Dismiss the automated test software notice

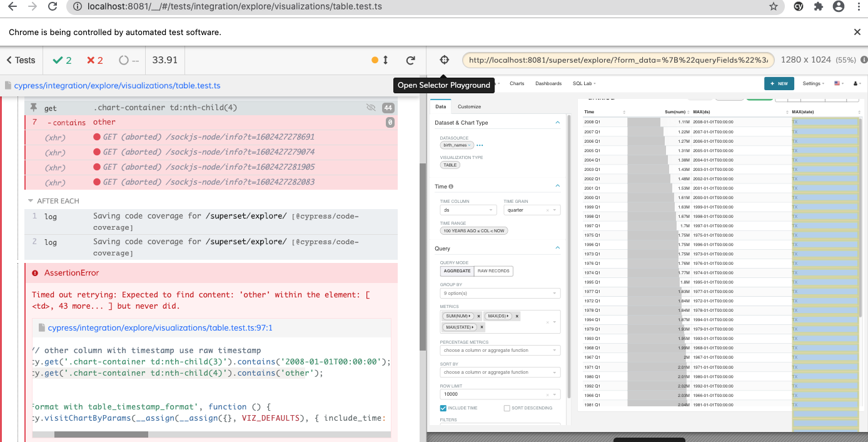(857, 32)
